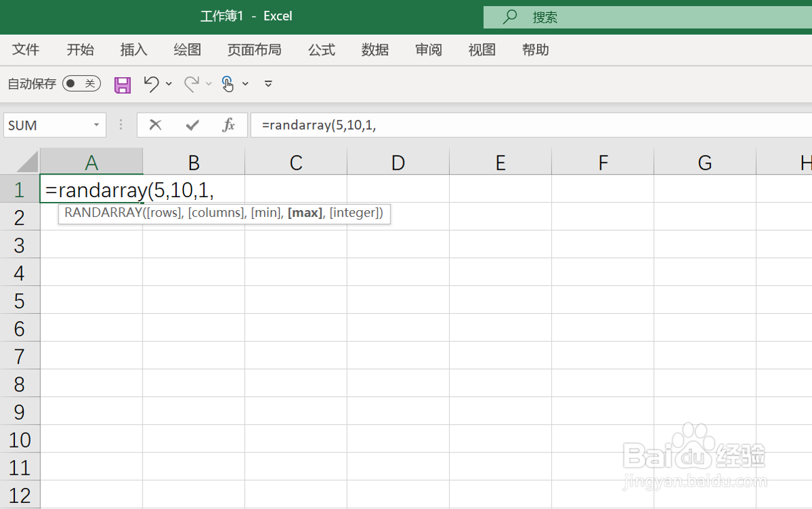Switch to the 数据 tab

click(375, 50)
